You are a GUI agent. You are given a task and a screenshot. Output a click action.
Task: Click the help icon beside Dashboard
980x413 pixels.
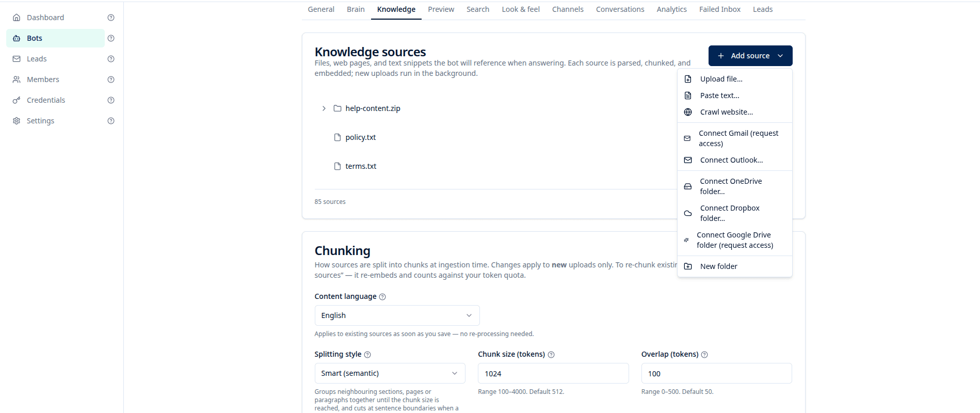pos(111,18)
